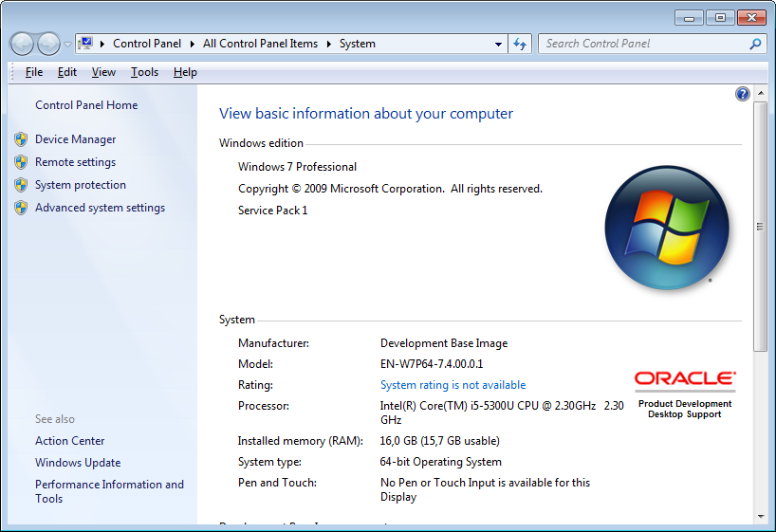Click the refresh button next to address bar

pos(520,44)
